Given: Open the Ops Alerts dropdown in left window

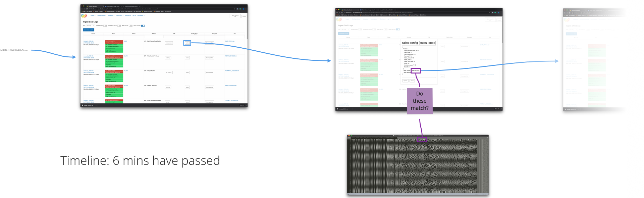Looking at the screenshot, I should (x=141, y=15).
